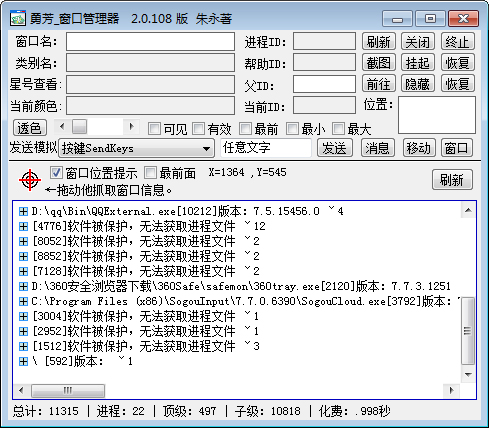
Task: Click the tree horizontal scrollbar thumb
Action: 68,390
